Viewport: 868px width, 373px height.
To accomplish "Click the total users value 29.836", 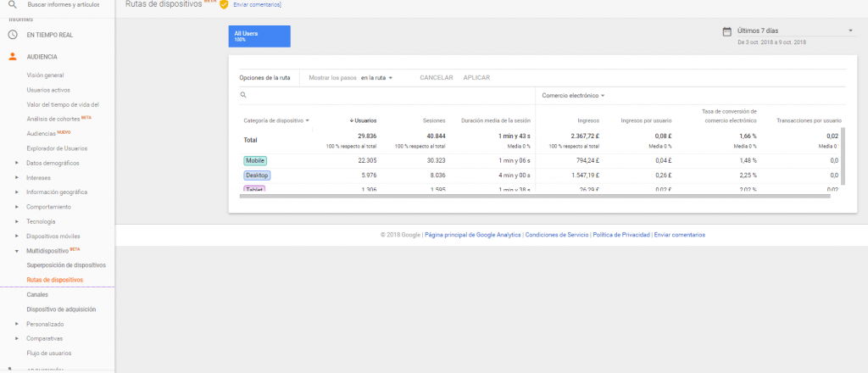I will (x=366, y=136).
